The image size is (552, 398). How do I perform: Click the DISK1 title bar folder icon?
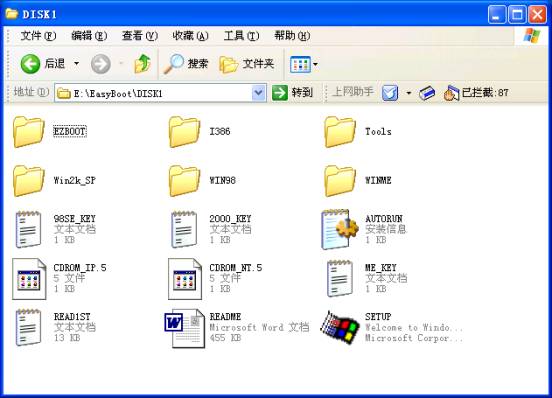[x=12, y=14]
